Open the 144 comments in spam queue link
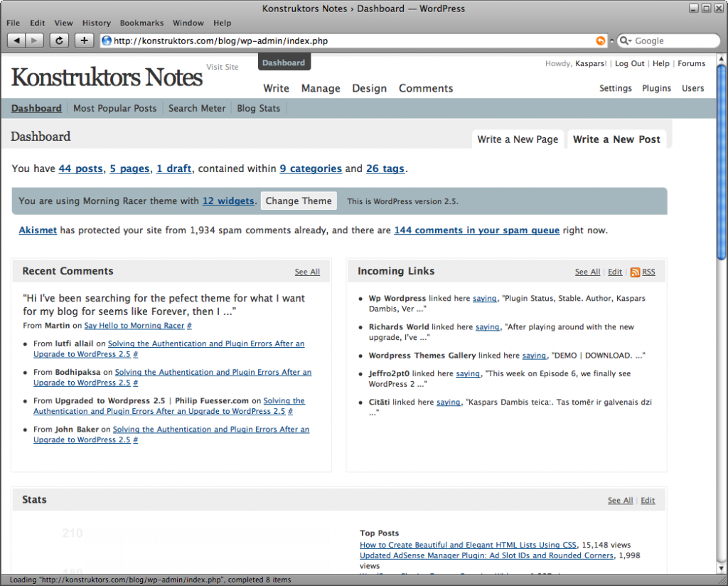 [x=476, y=230]
